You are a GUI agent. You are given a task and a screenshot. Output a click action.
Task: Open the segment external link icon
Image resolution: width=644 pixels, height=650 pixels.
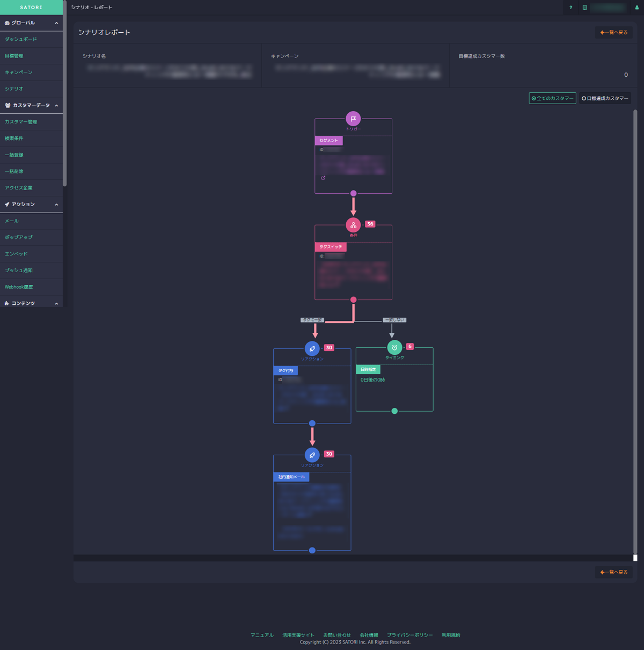pos(323,178)
